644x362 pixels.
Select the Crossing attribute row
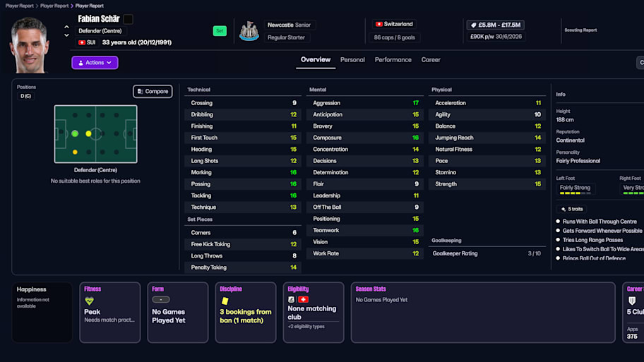pyautogui.click(x=243, y=103)
